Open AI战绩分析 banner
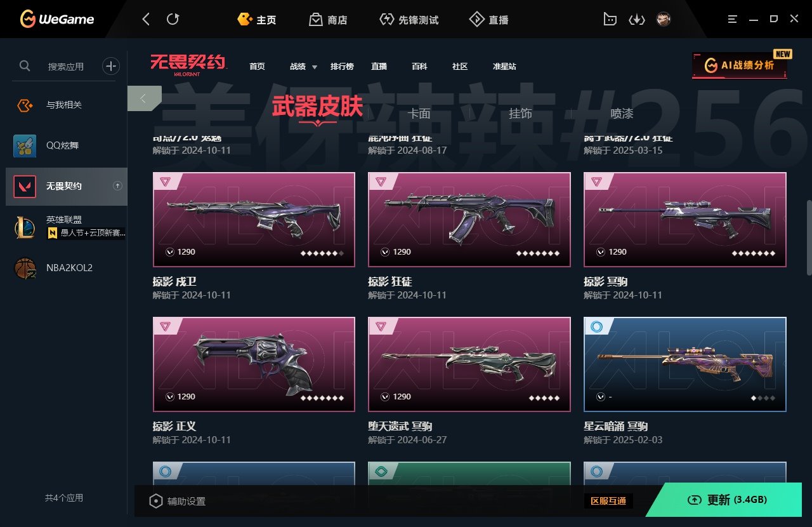This screenshot has height=527, width=812. point(740,65)
